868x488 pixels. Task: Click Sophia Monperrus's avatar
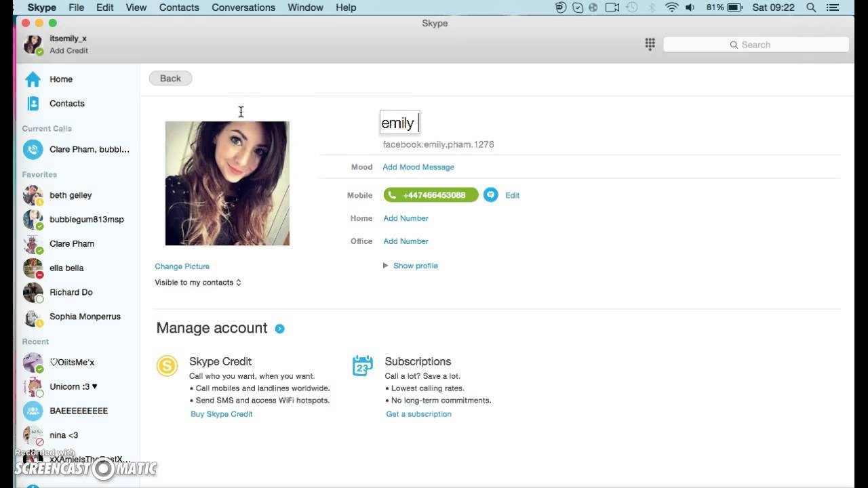click(x=33, y=317)
